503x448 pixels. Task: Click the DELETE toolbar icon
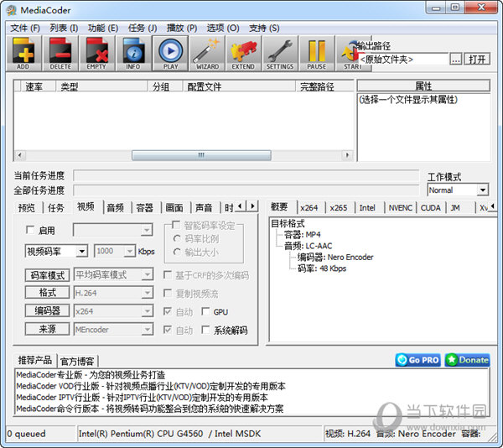(60, 53)
